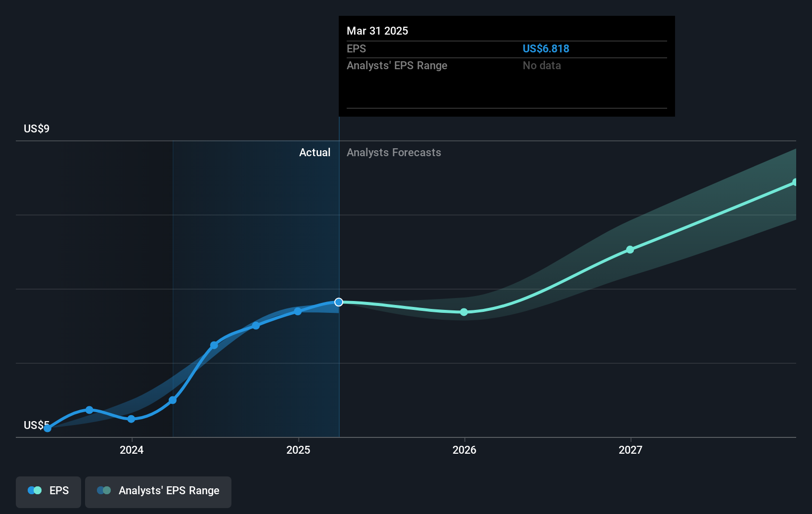The image size is (812, 514).
Task: Click the EPS data point at mid-2024 peak
Action: tap(214, 345)
